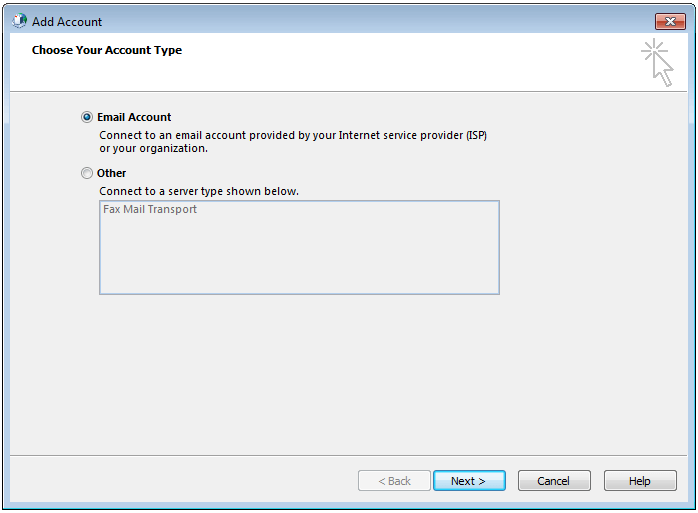Screen dimensions: 698x513
Task: Choose Fax Mail Transport in the server list
Action: coord(150,209)
